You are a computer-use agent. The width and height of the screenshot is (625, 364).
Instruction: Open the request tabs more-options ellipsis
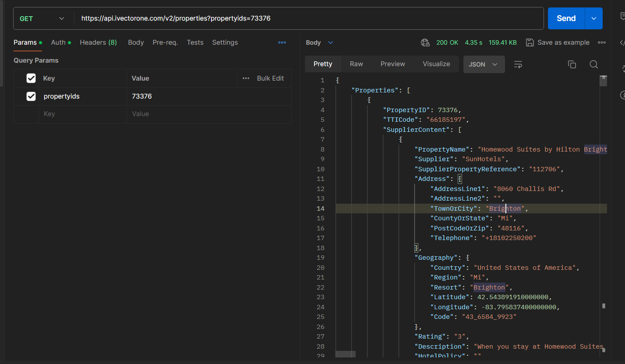tap(282, 42)
